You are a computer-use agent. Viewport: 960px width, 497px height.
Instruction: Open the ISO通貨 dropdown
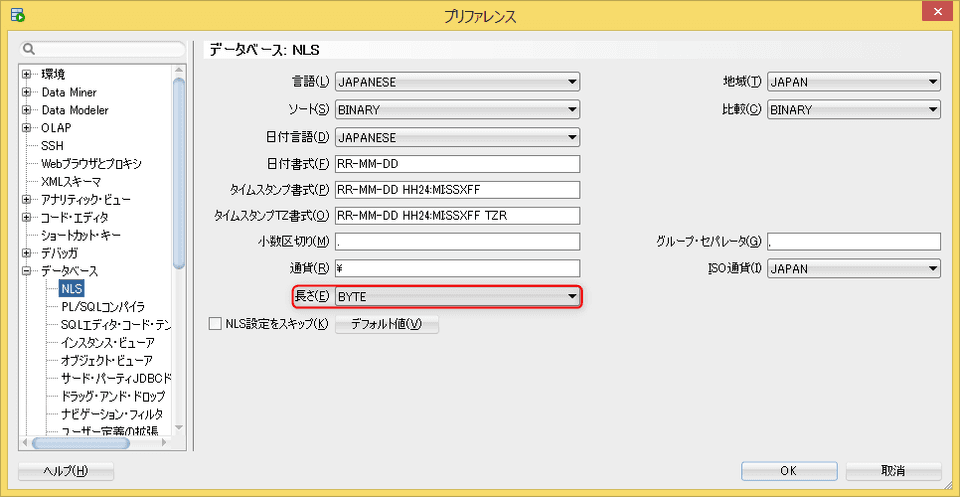(853, 269)
